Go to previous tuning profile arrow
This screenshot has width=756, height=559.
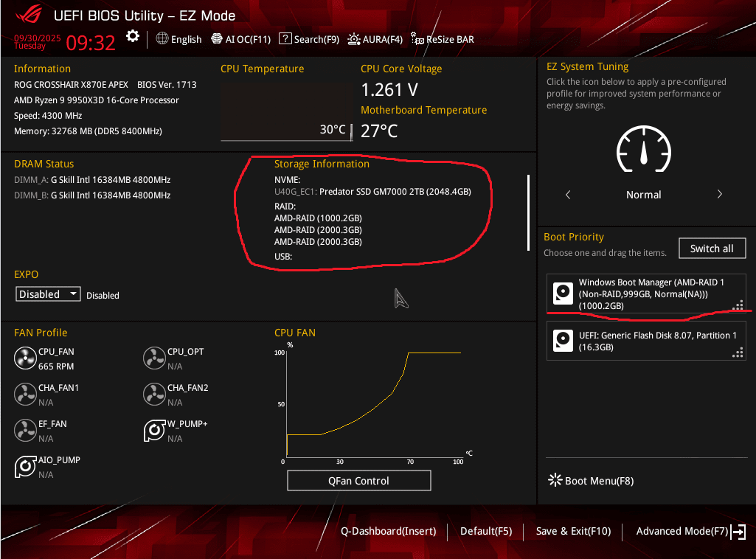tap(568, 195)
